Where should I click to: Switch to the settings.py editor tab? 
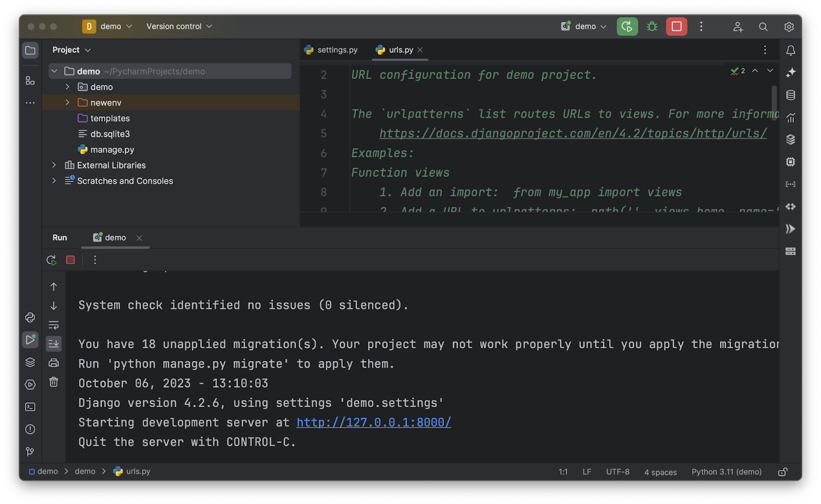pos(331,50)
